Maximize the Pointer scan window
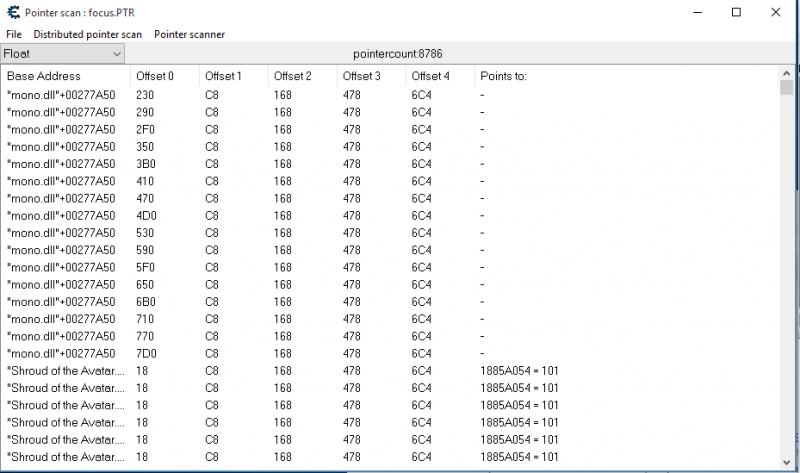Viewport: 800px width, 473px height. pyautogui.click(x=736, y=12)
